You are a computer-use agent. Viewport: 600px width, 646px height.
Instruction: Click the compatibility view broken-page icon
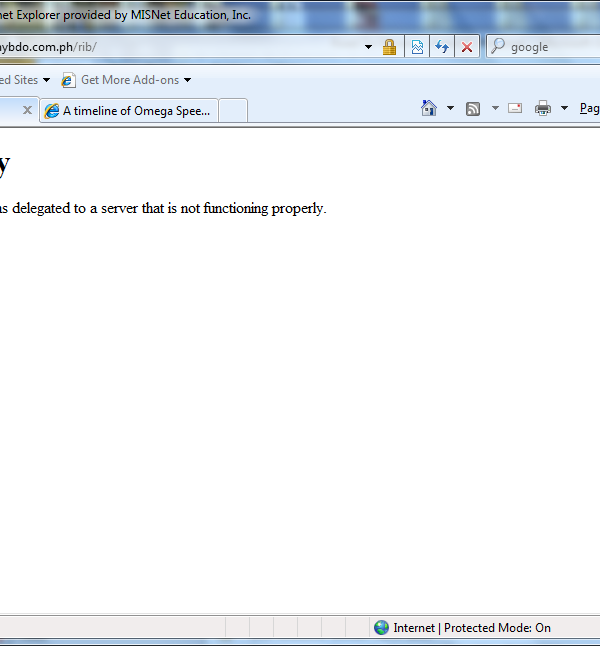point(417,47)
